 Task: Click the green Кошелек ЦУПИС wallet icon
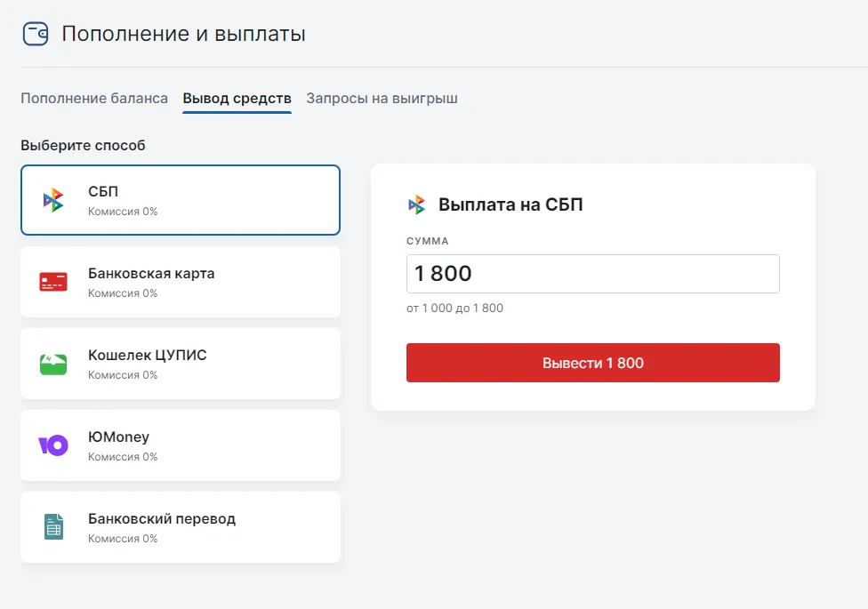click(53, 364)
